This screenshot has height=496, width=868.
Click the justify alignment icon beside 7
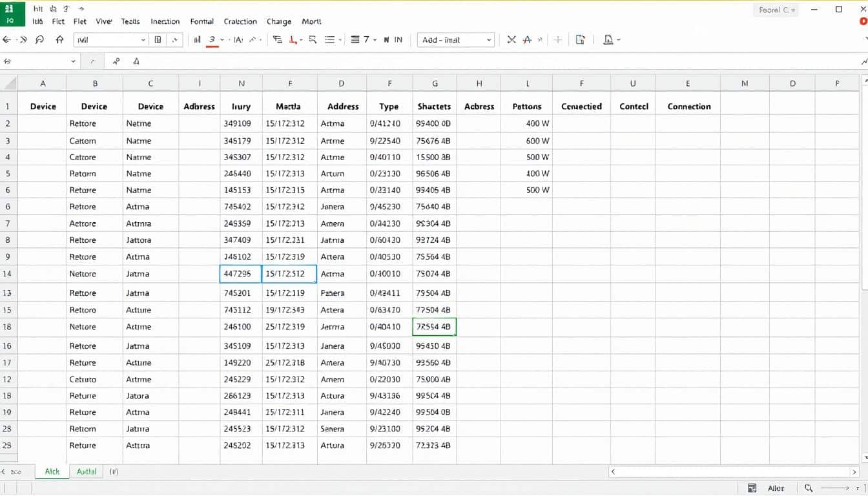tap(355, 39)
